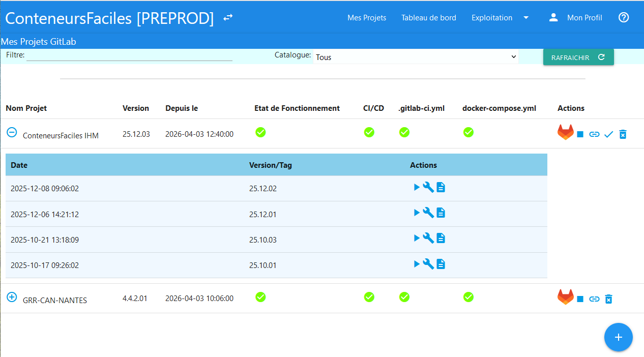
Task: Select the ConteneursFaciles IHM project name
Action: (61, 136)
